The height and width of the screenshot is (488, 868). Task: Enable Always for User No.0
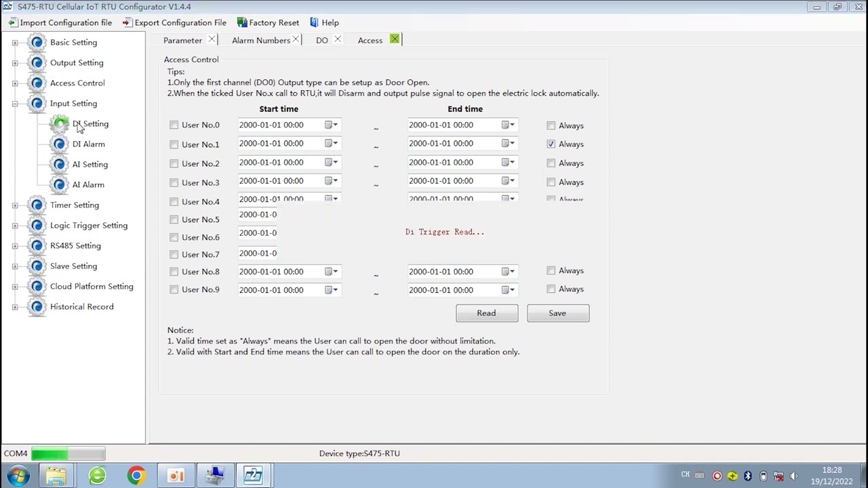point(551,125)
